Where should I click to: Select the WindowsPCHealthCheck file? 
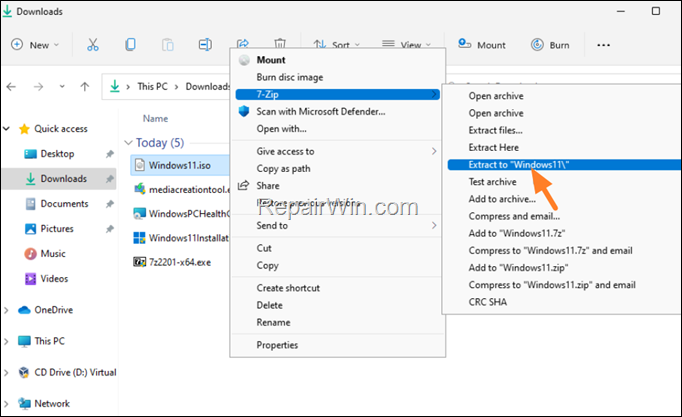(181, 214)
